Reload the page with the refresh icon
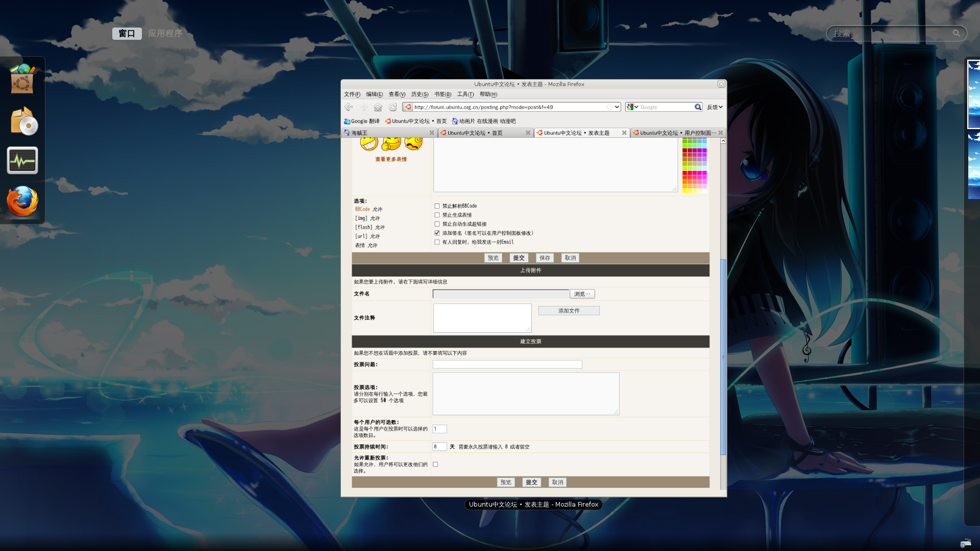 [x=393, y=107]
